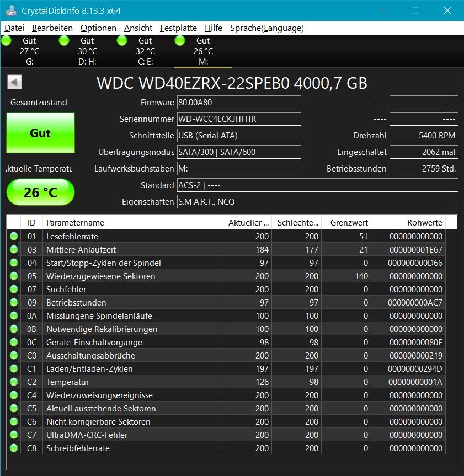Open the Optionen menu
Viewport: 464px width, 476px height.
(x=98, y=28)
